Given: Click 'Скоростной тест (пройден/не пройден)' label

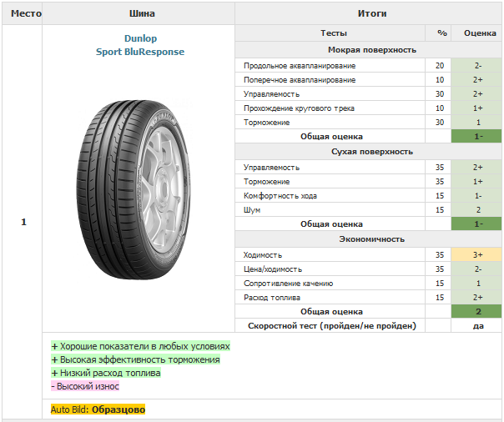Looking at the screenshot, I should [332, 326].
